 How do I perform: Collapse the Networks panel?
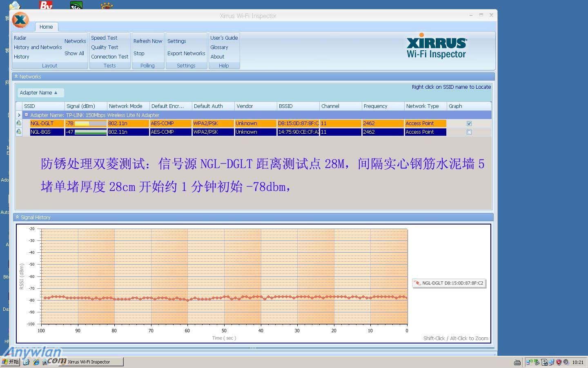pyautogui.click(x=16, y=76)
